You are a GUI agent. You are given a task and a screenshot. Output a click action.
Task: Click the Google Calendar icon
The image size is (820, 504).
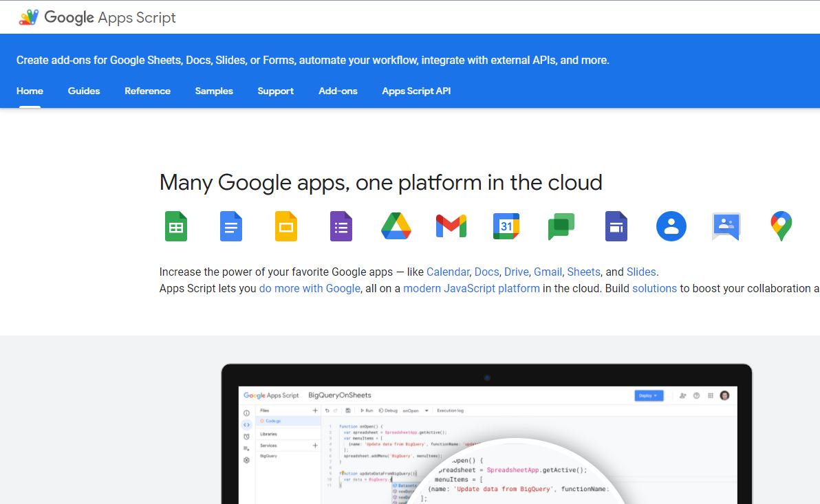(x=506, y=226)
